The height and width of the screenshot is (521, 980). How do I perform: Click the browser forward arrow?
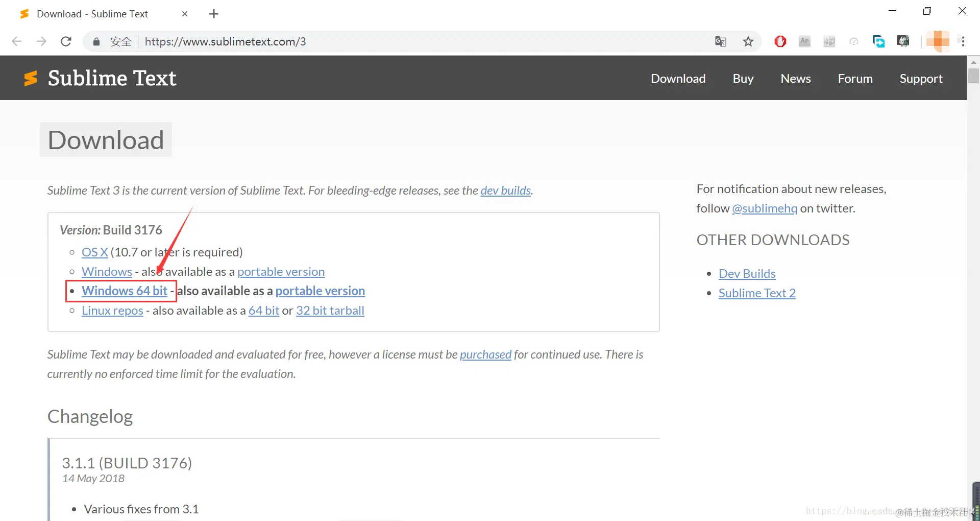click(x=41, y=41)
